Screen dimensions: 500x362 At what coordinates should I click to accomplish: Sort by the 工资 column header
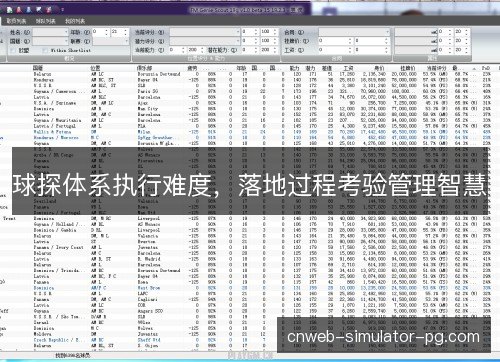pyautogui.click(x=348, y=68)
